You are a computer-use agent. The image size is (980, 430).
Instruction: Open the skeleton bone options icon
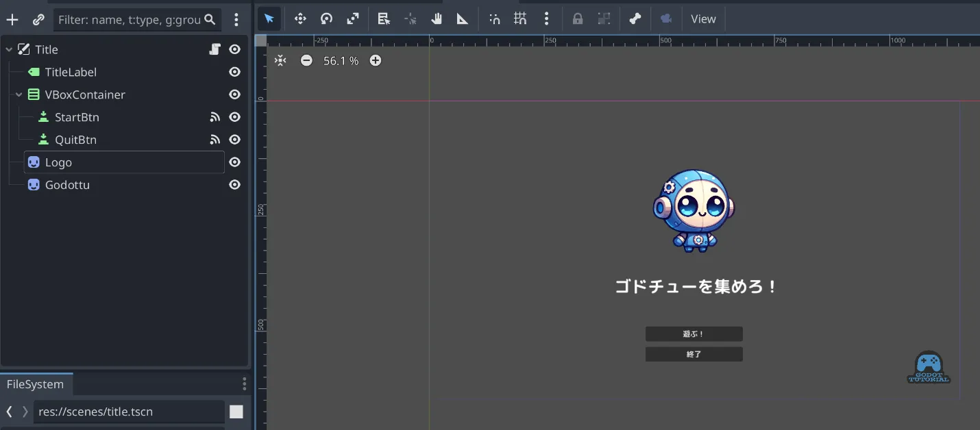(635, 19)
